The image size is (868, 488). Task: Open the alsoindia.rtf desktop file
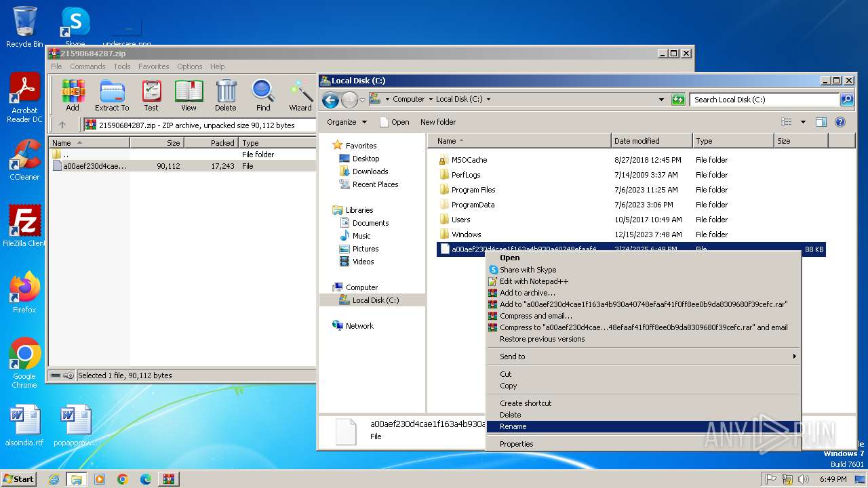[24, 426]
